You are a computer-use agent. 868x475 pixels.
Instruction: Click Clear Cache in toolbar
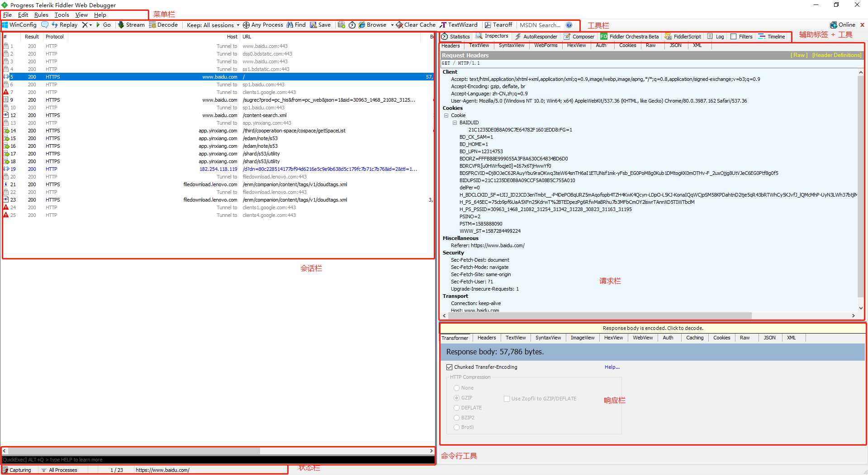click(x=416, y=25)
